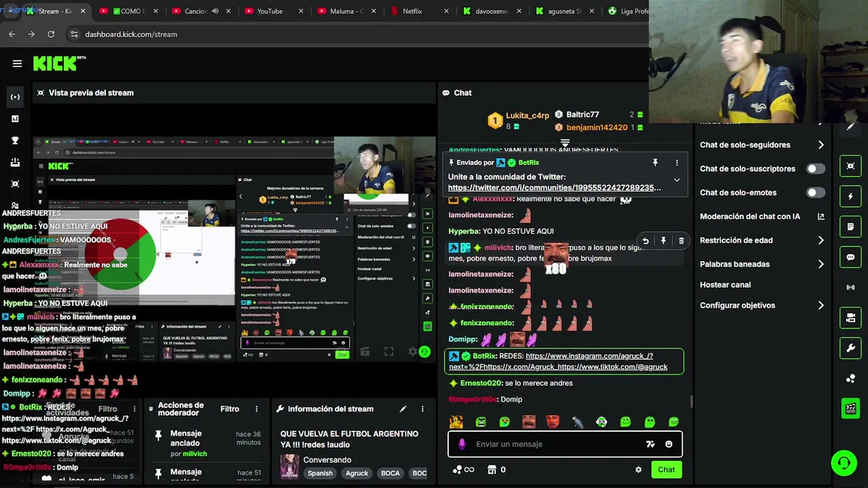Click the capture frame icon in right toolbar
This screenshot has width=868, height=488.
tap(850, 166)
